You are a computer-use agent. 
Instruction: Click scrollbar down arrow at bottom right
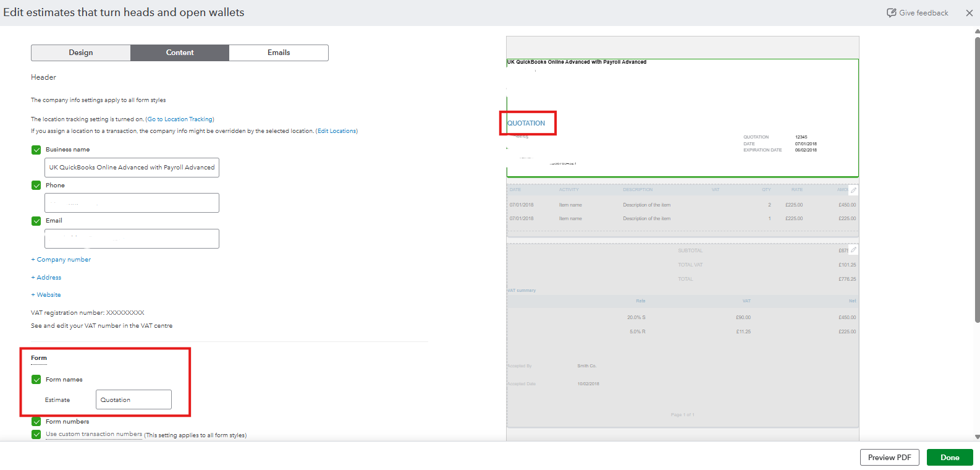[x=977, y=437]
